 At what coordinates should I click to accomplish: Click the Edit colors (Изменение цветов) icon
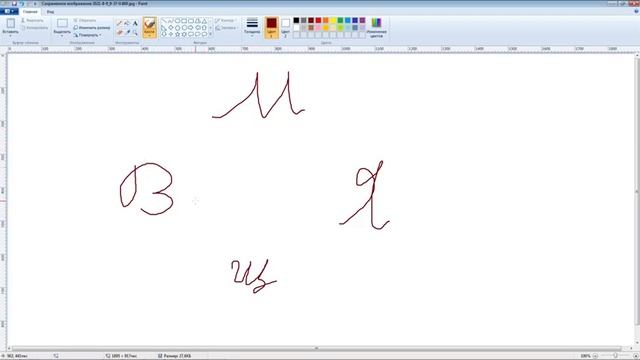[376, 23]
